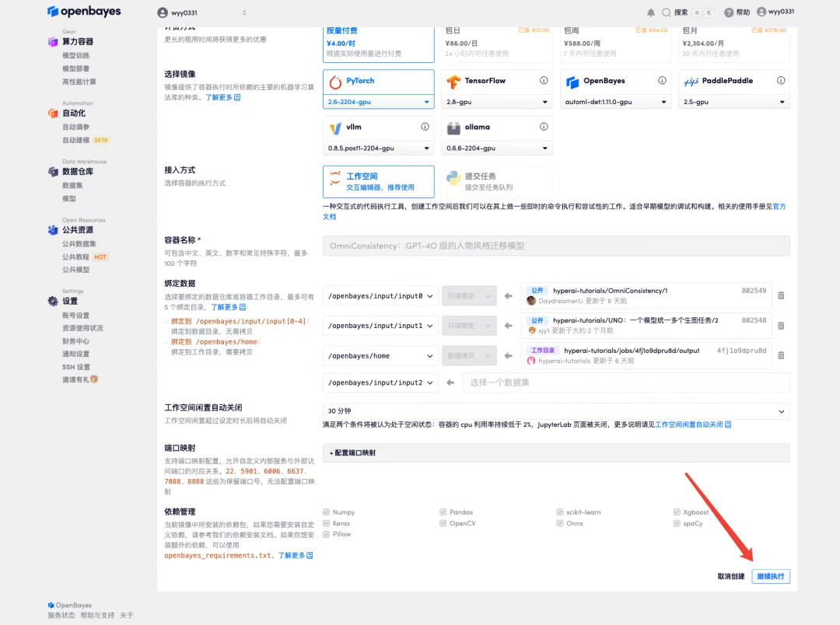Click the 容器名称 input field

(x=555, y=246)
